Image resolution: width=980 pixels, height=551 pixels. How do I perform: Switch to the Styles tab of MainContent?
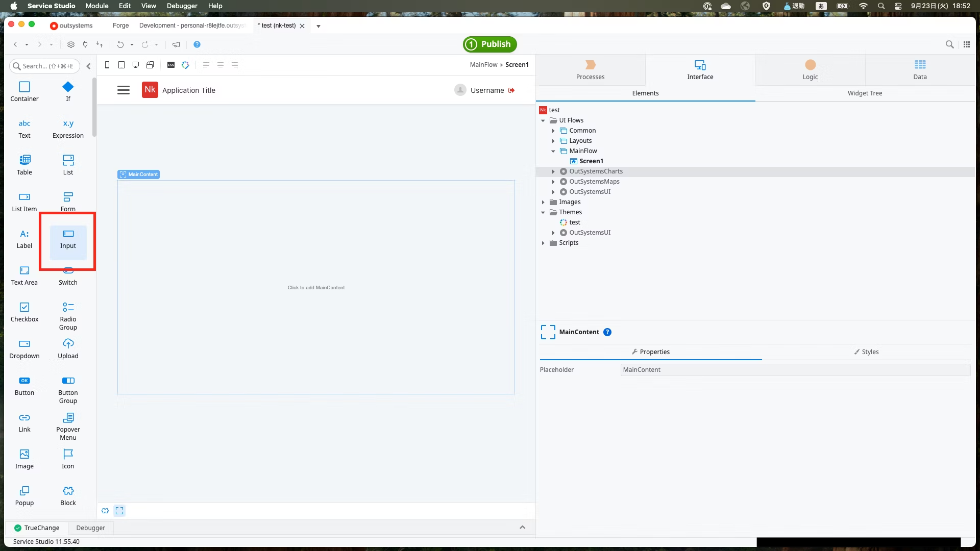(867, 352)
